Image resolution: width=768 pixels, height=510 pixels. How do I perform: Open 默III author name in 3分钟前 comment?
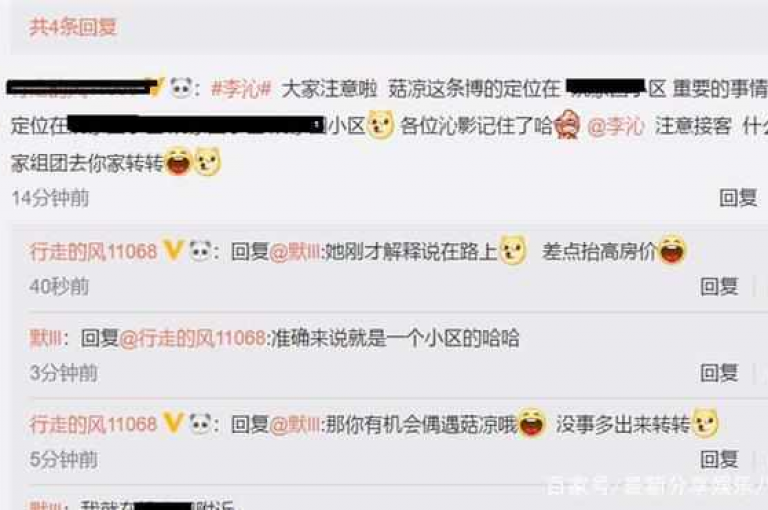46,339
